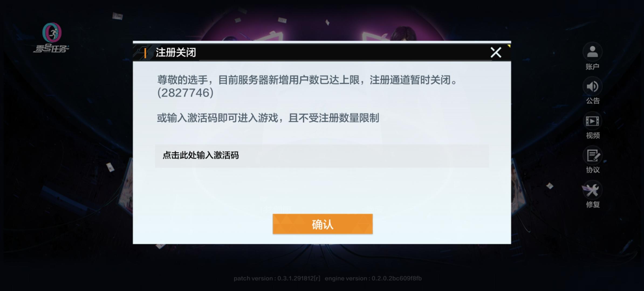The height and width of the screenshot is (291, 644).
Task: Click the 零号任务 game logo
Action: (x=51, y=38)
